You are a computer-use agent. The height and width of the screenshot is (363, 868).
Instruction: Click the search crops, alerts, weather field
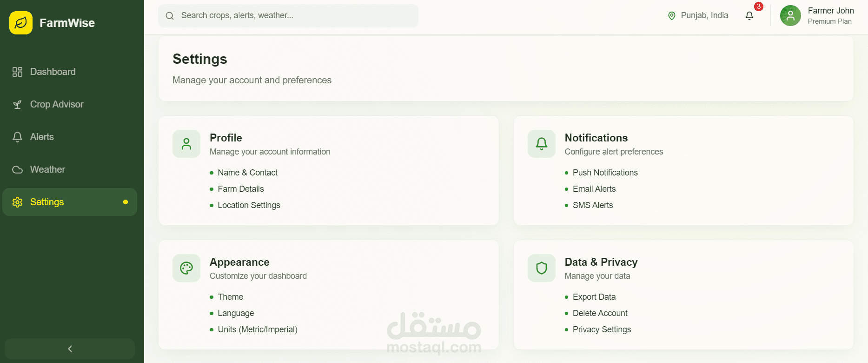click(x=288, y=16)
